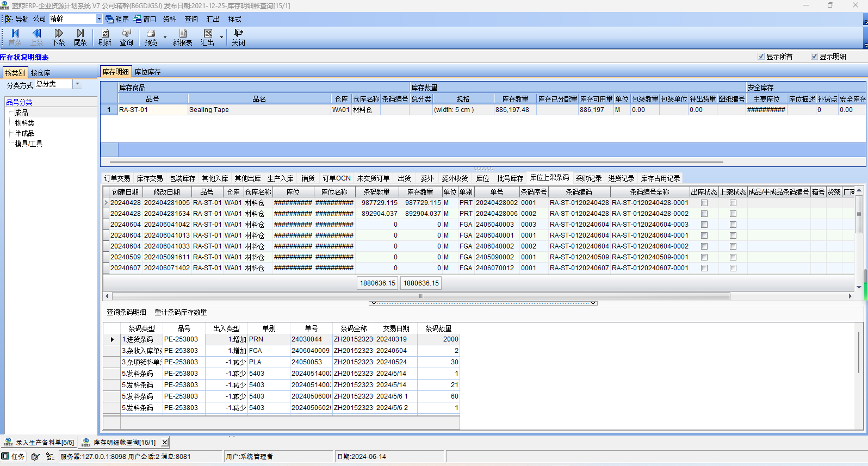Jump to last record with 尾条 icon
Image resolution: width=868 pixels, height=466 pixels.
point(80,37)
